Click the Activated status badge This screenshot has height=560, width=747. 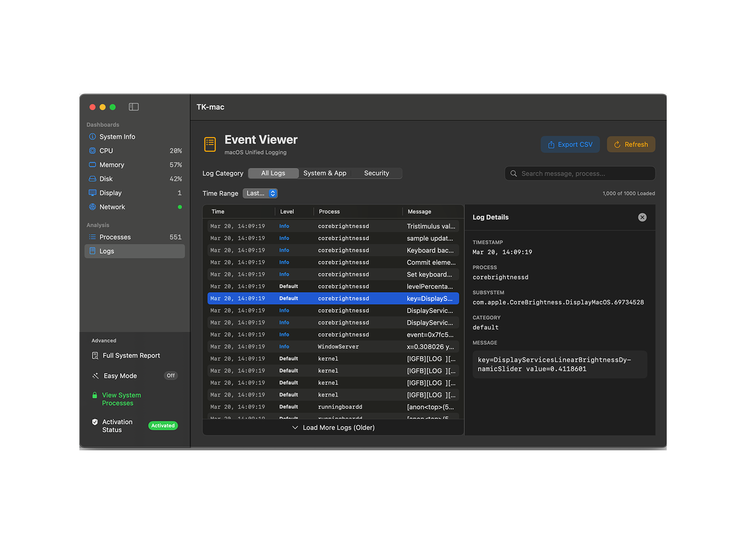(x=163, y=426)
